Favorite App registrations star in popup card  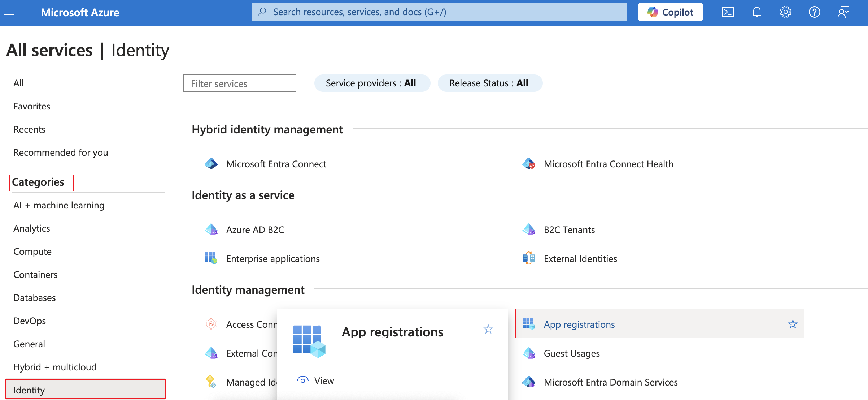[488, 329]
